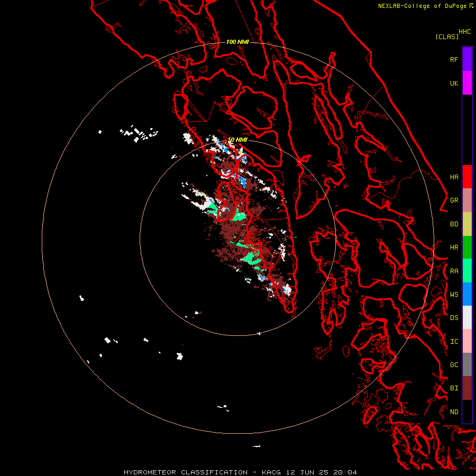Click the HA red legend swatch
Screen dimensions: 476x476
pyautogui.click(x=467, y=177)
